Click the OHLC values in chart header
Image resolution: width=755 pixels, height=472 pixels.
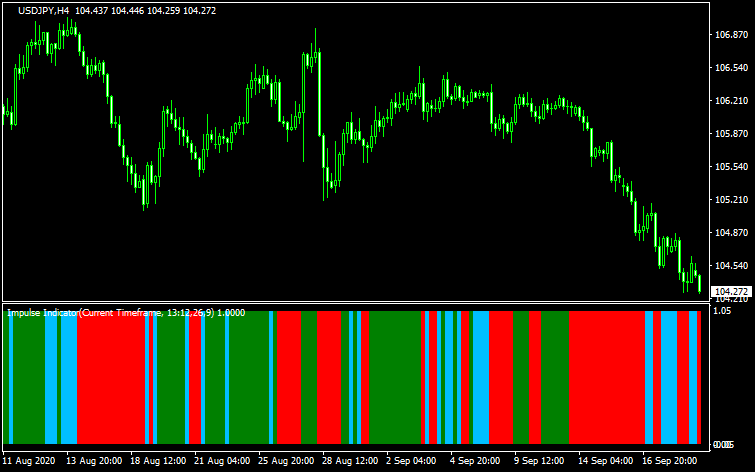click(x=143, y=10)
